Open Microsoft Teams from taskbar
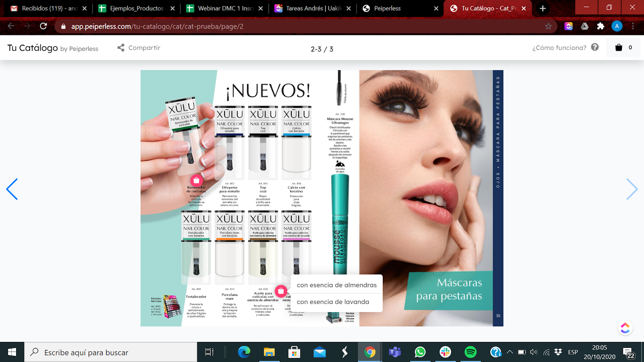This screenshot has width=644, height=362. 395,352
